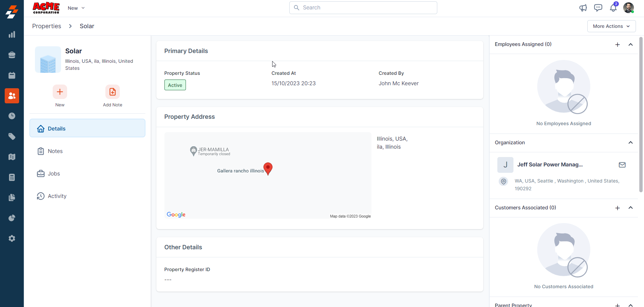The height and width of the screenshot is (307, 644).
Task: Click the Property Register ID label
Action: coord(187,269)
